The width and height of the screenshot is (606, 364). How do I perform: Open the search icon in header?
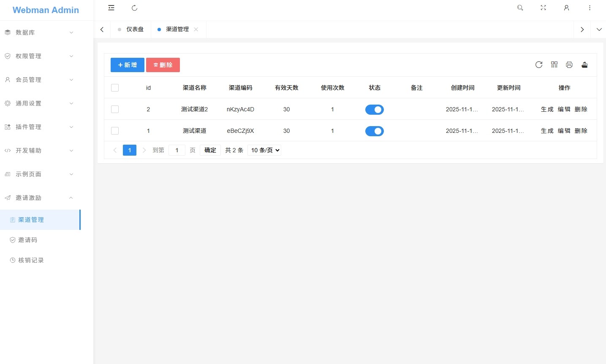[520, 8]
